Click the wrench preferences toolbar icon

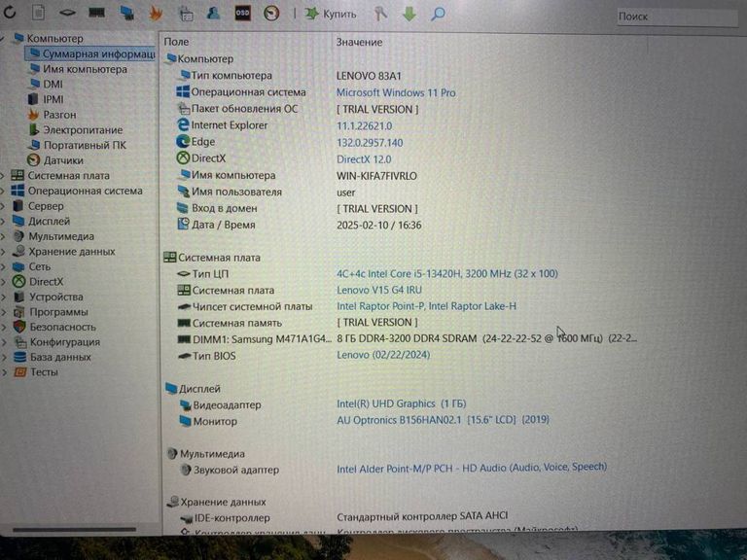tap(379, 14)
